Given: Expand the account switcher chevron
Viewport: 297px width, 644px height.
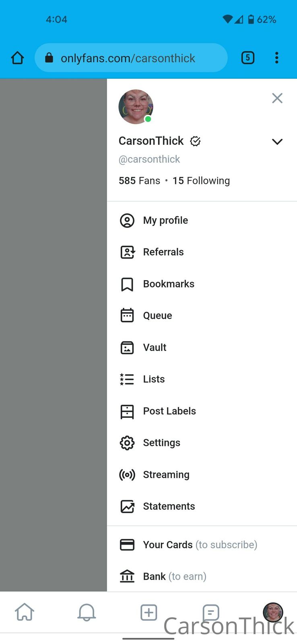Looking at the screenshot, I should pos(277,142).
